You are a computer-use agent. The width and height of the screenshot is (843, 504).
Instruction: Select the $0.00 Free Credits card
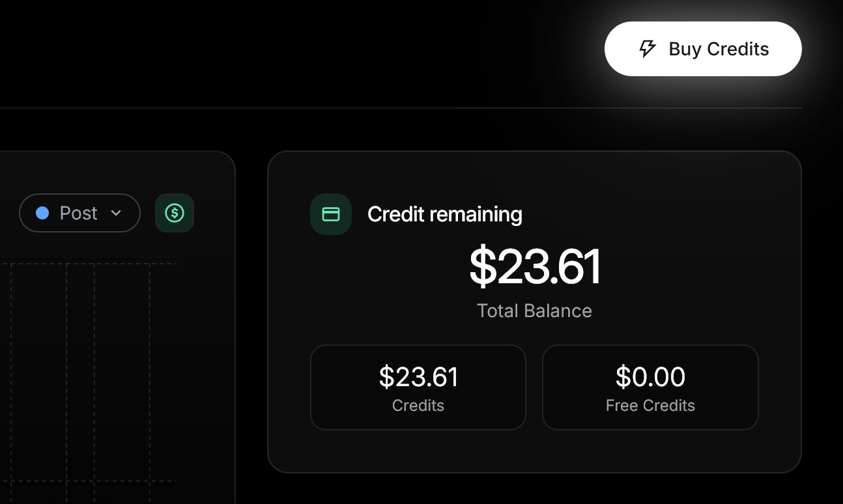coord(650,387)
